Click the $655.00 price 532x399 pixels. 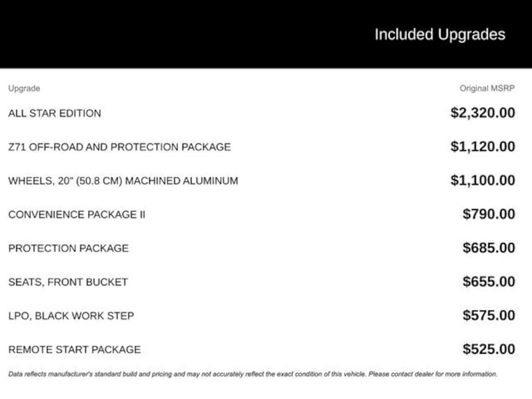[x=489, y=282]
